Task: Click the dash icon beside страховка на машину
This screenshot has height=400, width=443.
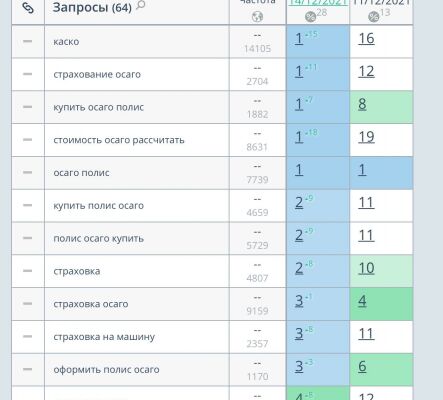Action: (x=28, y=336)
